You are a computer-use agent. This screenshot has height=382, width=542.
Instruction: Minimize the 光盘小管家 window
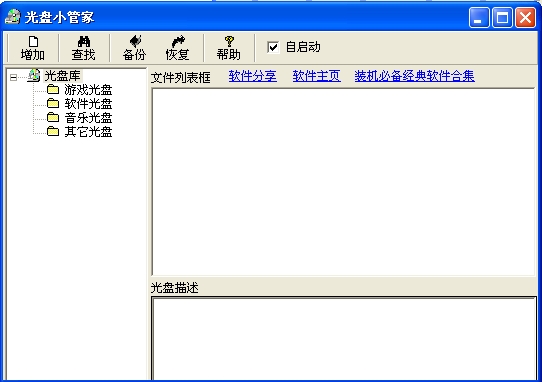pos(479,17)
